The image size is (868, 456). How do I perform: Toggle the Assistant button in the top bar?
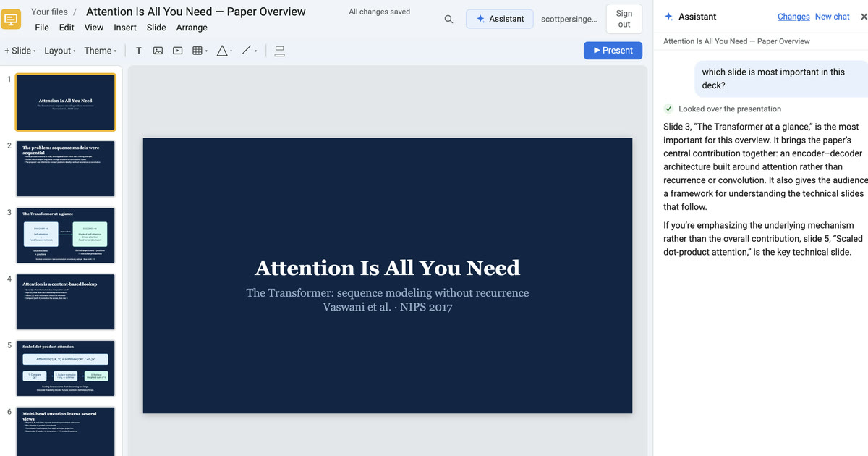click(500, 19)
